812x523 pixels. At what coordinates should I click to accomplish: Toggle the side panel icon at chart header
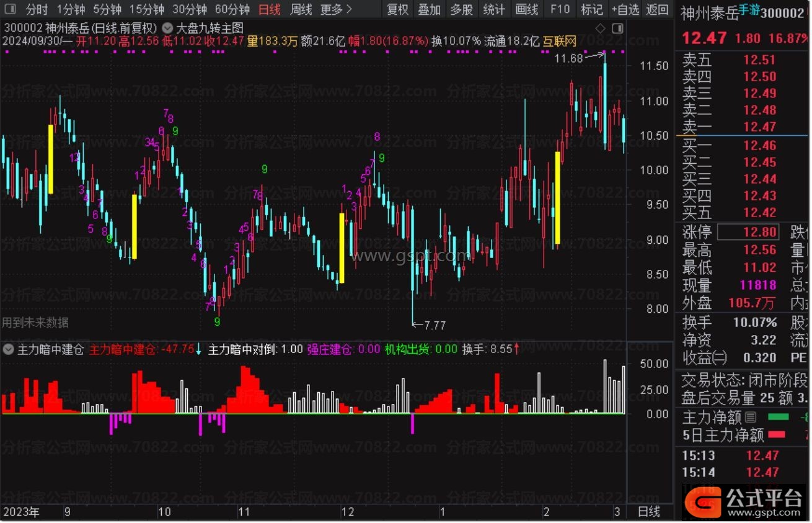(617, 29)
